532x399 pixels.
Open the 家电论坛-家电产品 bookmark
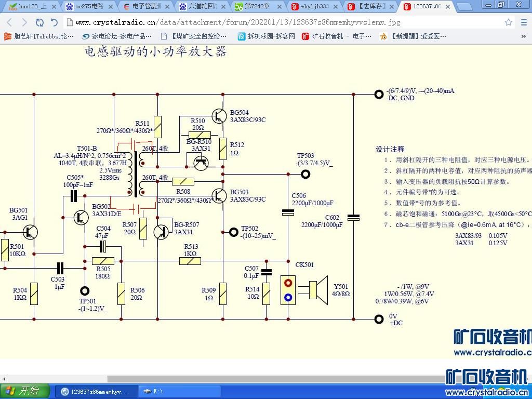click(x=117, y=36)
